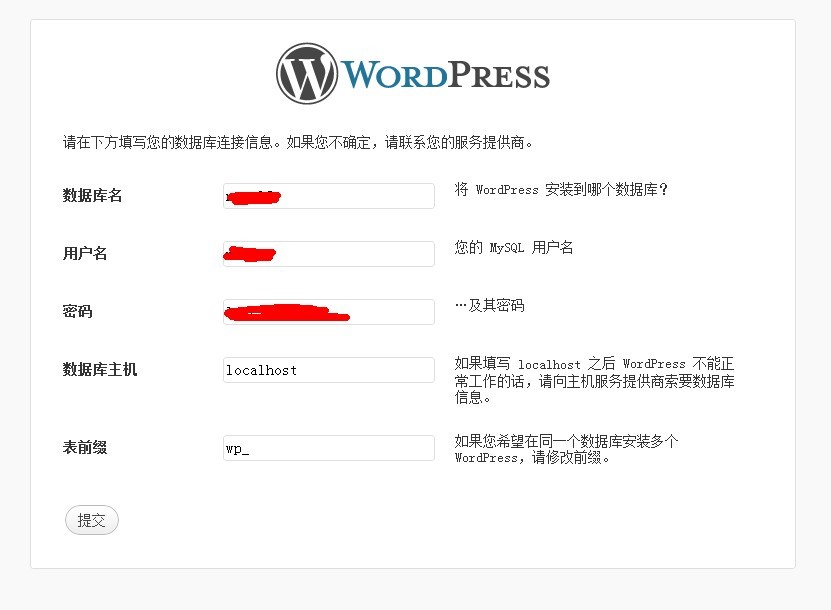Viewport: 831px width, 610px height.
Task: Focus the 数据库名 input field
Action: tap(329, 196)
